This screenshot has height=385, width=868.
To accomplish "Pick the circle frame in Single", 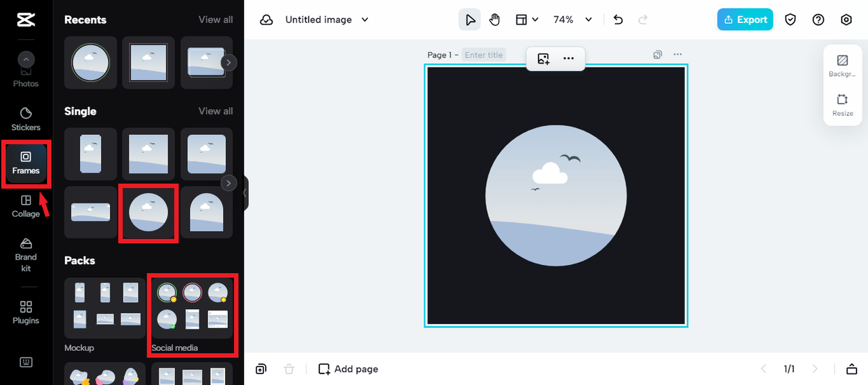I will click(x=149, y=212).
